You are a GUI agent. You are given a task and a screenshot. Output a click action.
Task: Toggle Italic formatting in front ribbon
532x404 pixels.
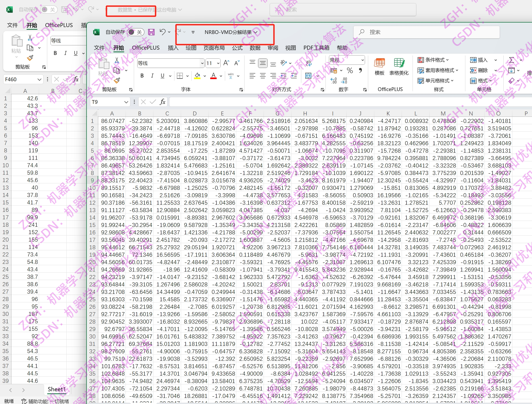click(152, 76)
